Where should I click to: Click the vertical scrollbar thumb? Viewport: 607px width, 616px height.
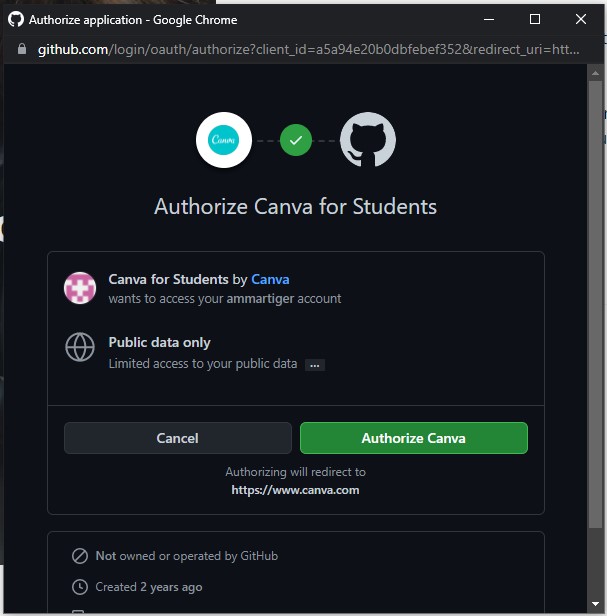click(595, 304)
